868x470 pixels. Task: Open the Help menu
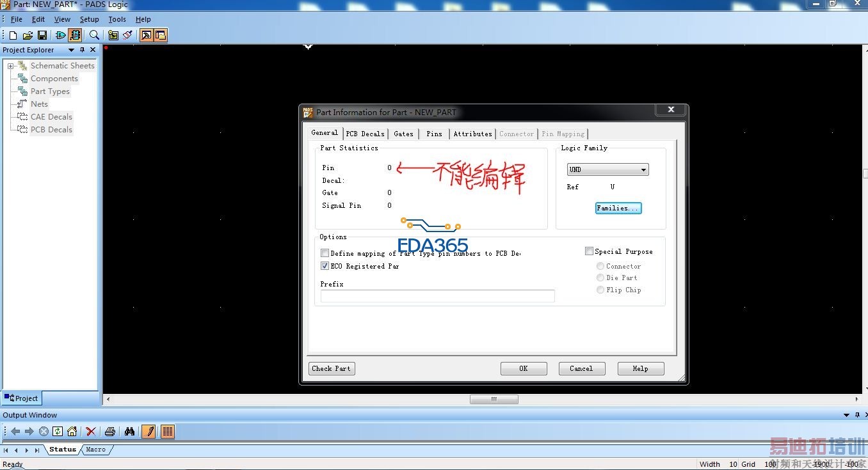(143, 19)
